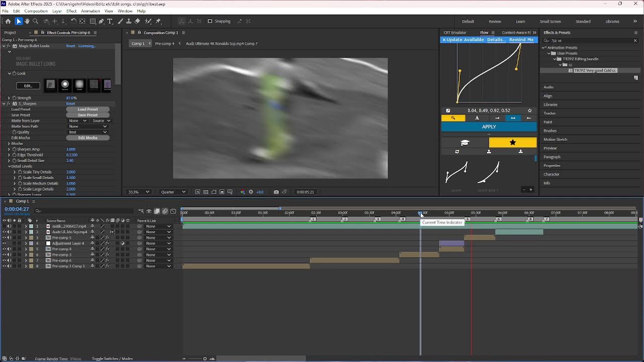Image resolution: width=644 pixels, height=362 pixels.
Task: Mute audio of ssstik mp4 layer 1
Action: (x=9, y=226)
